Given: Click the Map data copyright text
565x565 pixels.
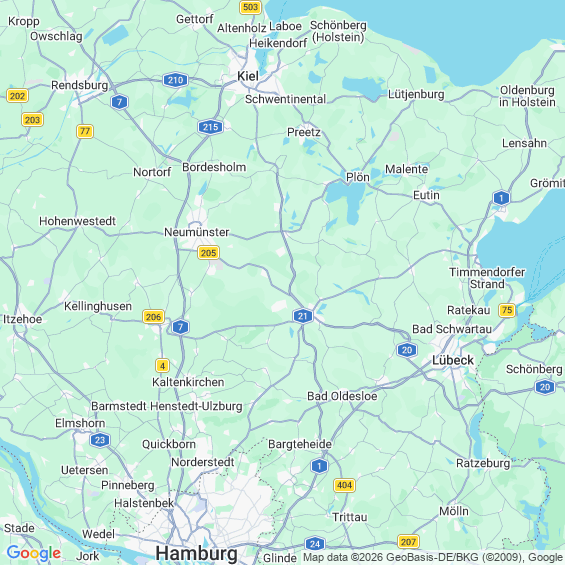Looking at the screenshot, I should (x=433, y=557).
